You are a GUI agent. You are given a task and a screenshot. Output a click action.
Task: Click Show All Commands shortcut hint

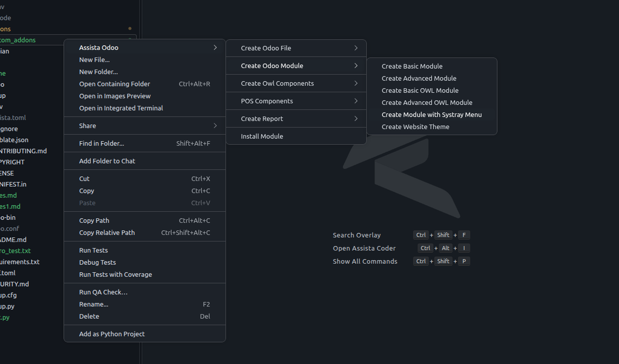[x=401, y=261]
